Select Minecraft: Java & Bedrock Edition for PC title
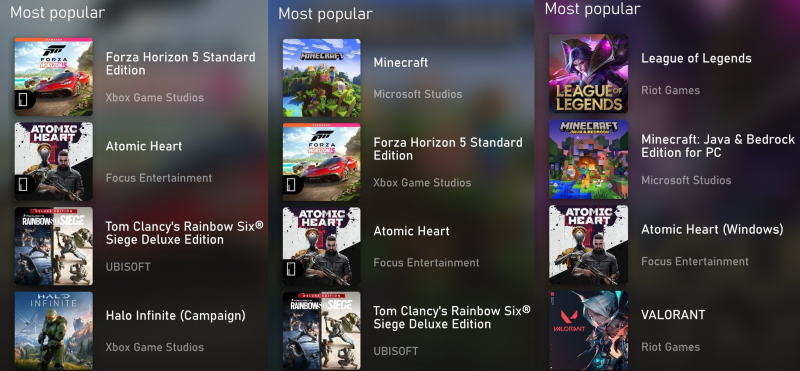800x371 pixels. tap(718, 146)
